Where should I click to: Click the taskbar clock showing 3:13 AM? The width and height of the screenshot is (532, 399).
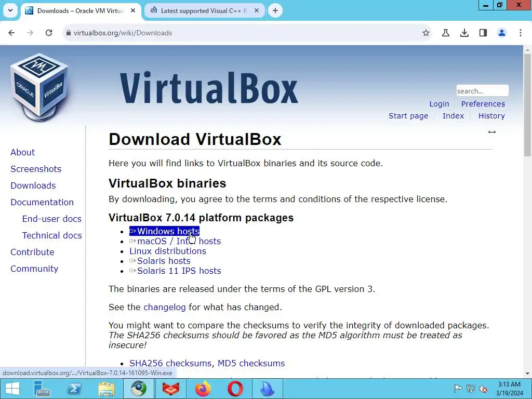509,389
